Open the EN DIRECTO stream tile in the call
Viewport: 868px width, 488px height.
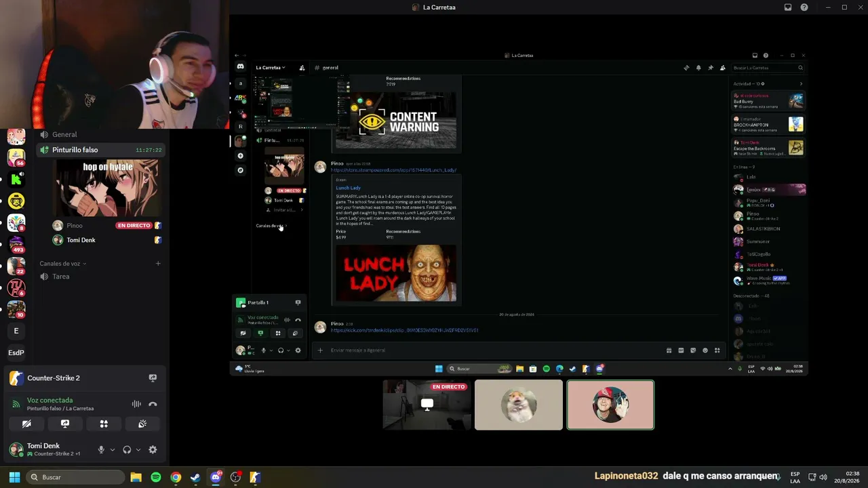tap(427, 405)
